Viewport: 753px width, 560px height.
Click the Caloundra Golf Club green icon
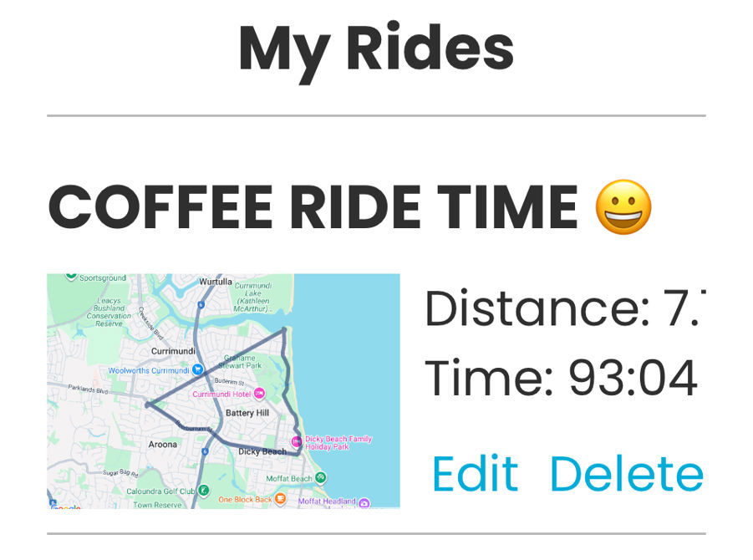(204, 490)
